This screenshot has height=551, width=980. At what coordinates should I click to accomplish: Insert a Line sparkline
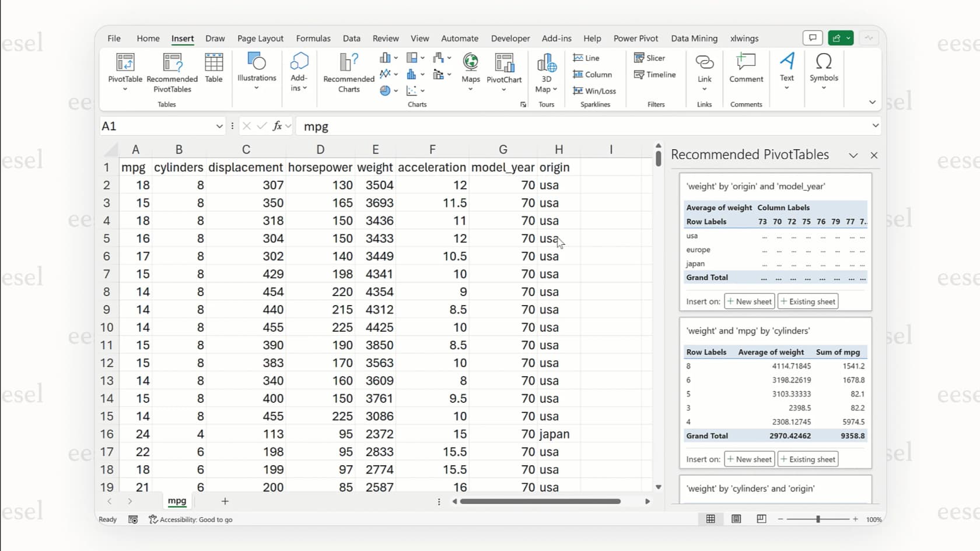point(586,58)
